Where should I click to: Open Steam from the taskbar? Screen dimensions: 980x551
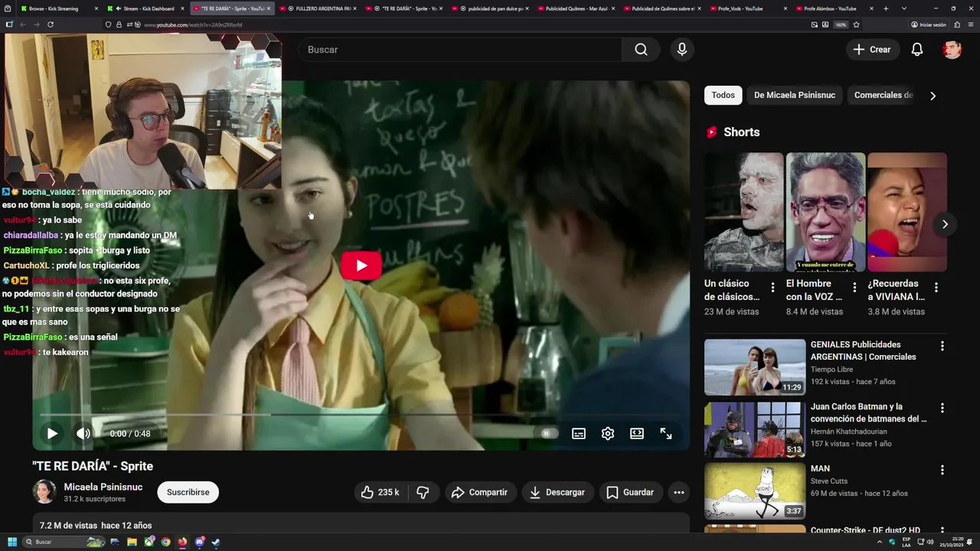pyautogui.click(x=216, y=542)
